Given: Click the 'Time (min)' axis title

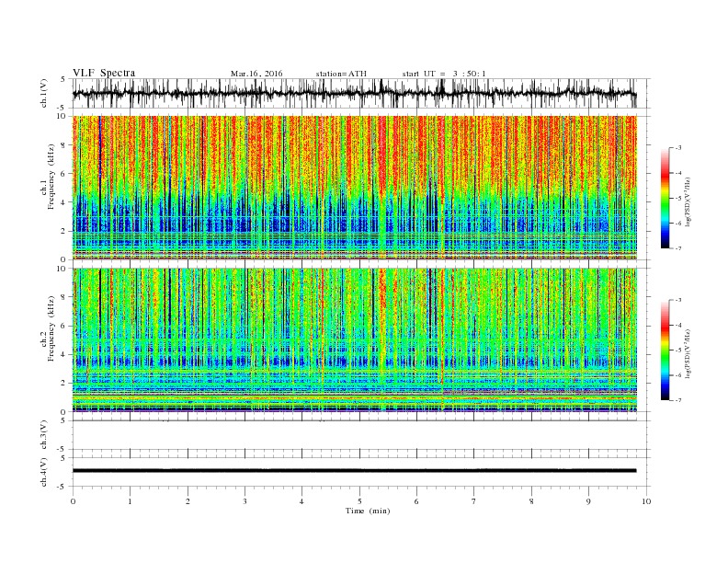Looking at the screenshot, I should tap(368, 511).
